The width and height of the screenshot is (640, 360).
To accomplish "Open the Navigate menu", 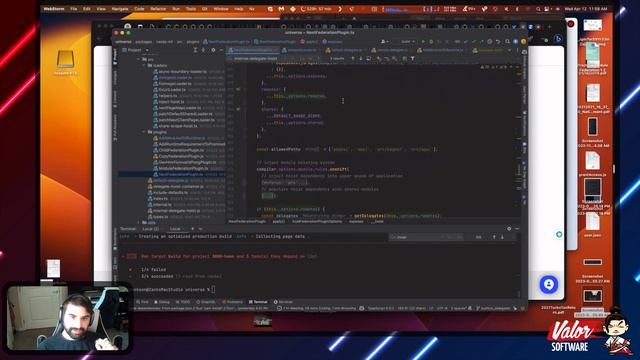I will (x=120, y=9).
